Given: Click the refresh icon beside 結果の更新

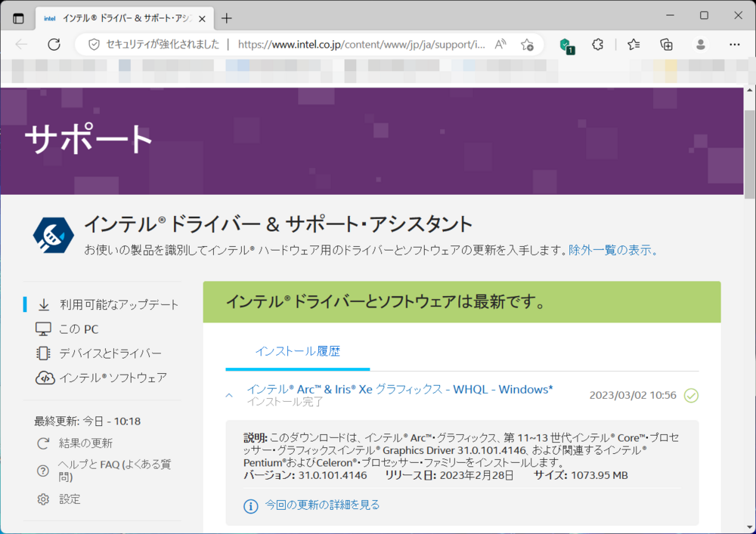Looking at the screenshot, I should point(43,443).
